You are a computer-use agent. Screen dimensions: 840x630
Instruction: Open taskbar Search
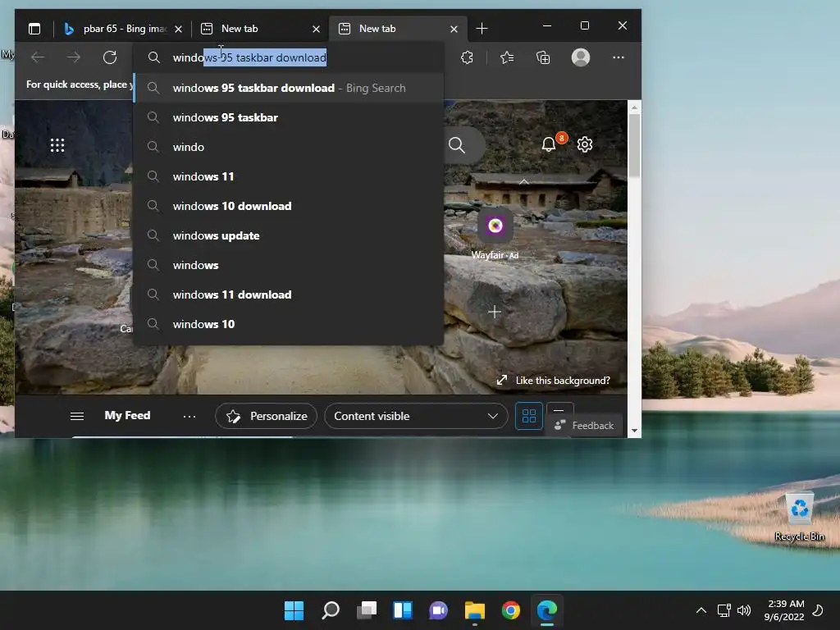330,610
